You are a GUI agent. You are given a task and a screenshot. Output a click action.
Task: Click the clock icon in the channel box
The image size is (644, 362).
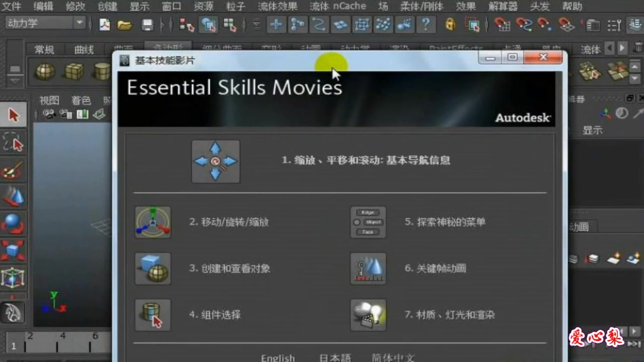622,113
